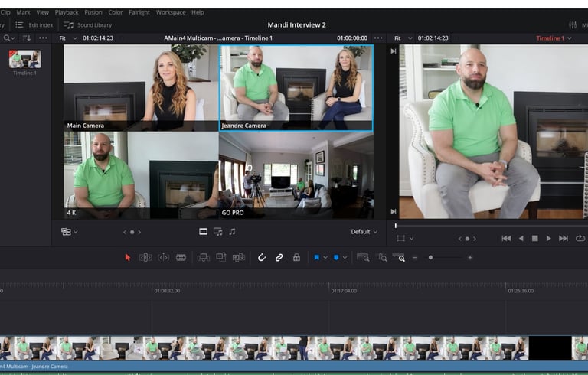The image size is (588, 375).
Task: Click the Edit Index button
Action: [x=34, y=25]
